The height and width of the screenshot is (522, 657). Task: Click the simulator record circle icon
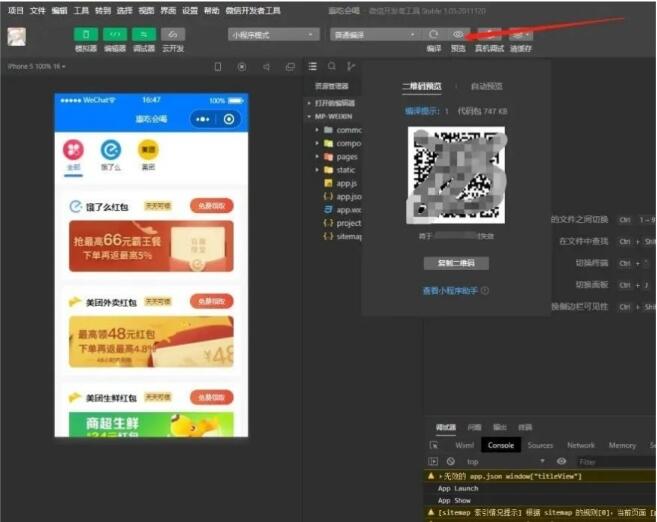(242, 67)
